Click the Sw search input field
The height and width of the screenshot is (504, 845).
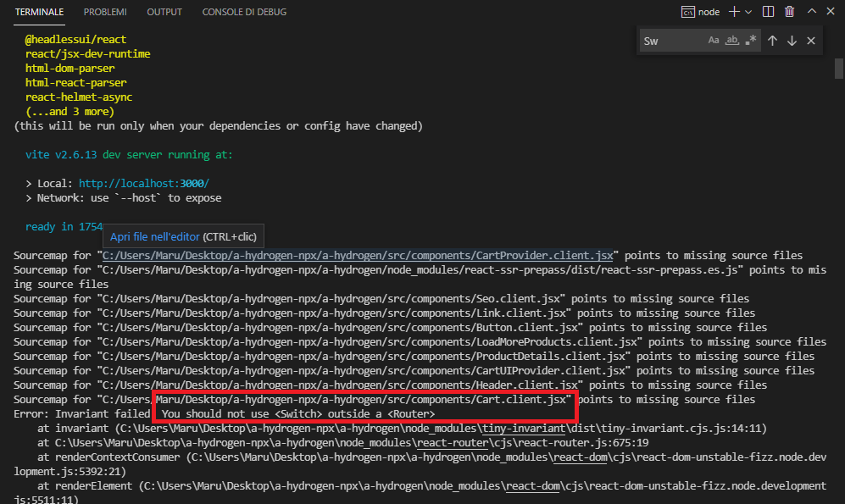pyautogui.click(x=670, y=40)
